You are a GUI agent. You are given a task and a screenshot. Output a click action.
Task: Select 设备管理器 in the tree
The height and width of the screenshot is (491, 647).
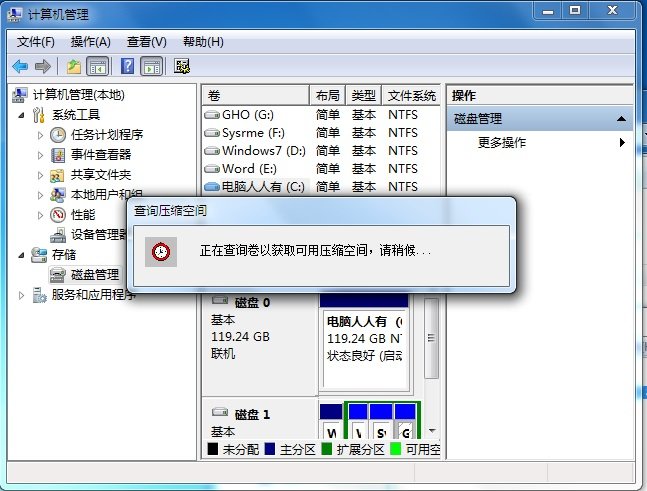99,235
